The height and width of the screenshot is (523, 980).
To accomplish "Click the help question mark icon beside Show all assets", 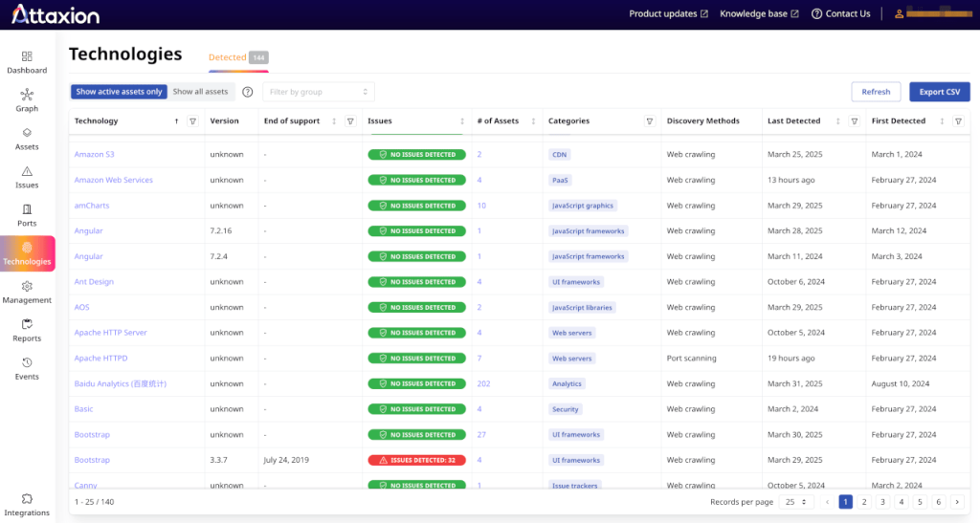I will click(248, 92).
